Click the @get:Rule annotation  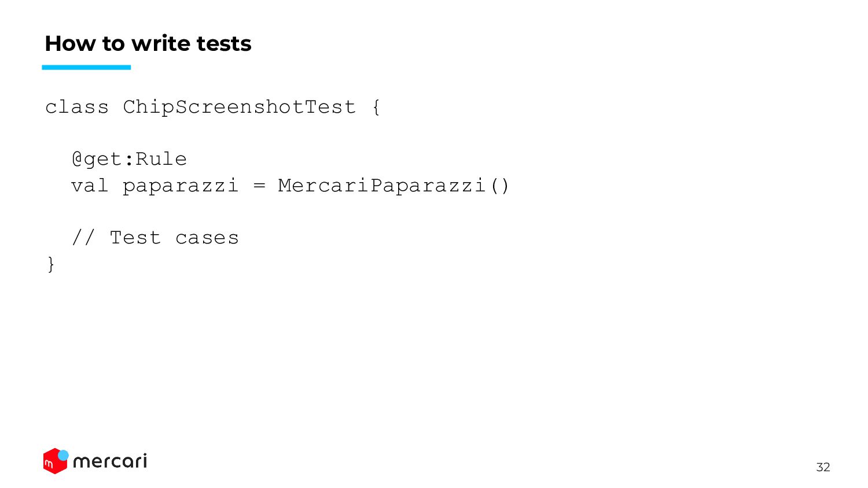click(x=129, y=159)
